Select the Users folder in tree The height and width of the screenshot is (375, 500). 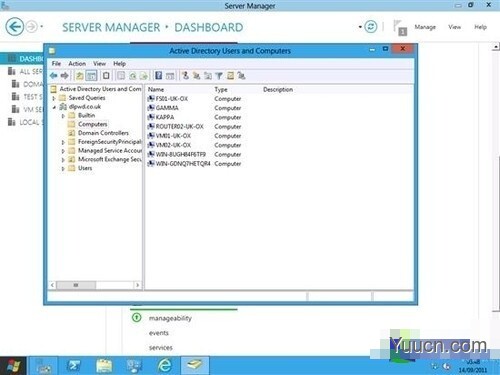coord(85,168)
